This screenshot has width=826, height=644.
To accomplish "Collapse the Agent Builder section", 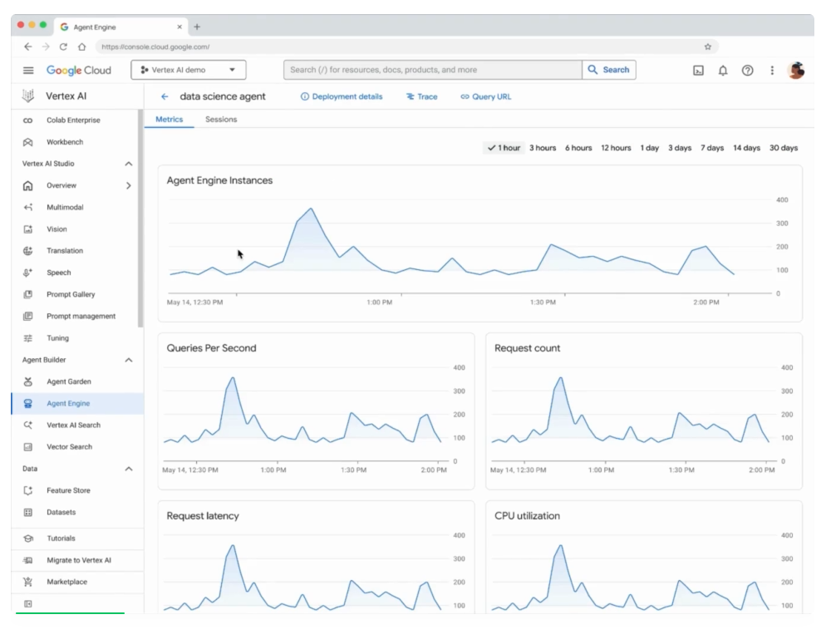I will pyautogui.click(x=128, y=361).
